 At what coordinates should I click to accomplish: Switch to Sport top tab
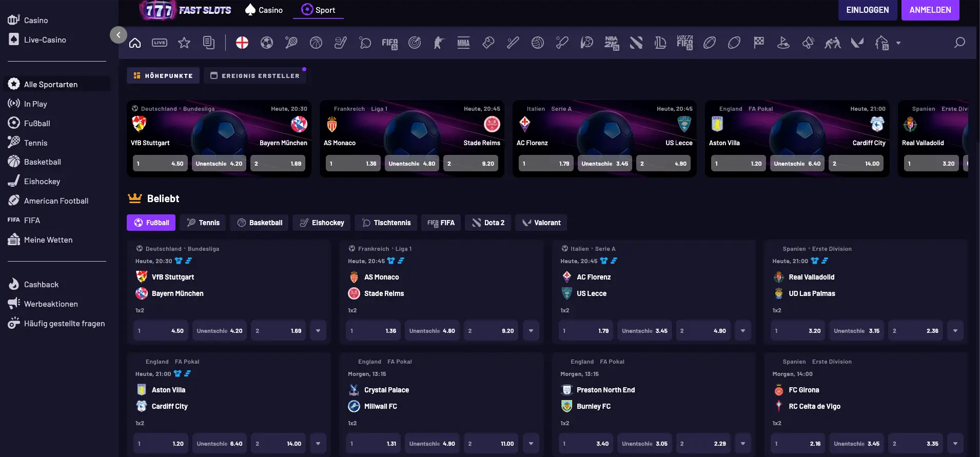(x=318, y=10)
